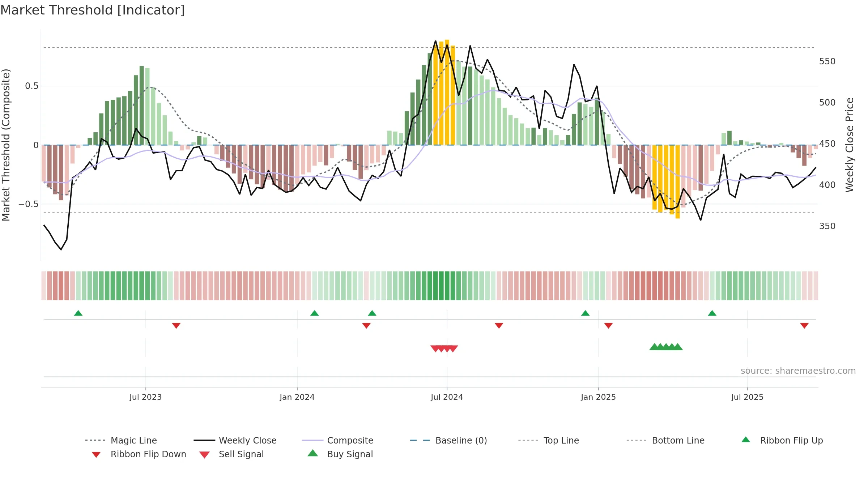Toggle the Ribbon Flip Up legend entry

(782, 440)
